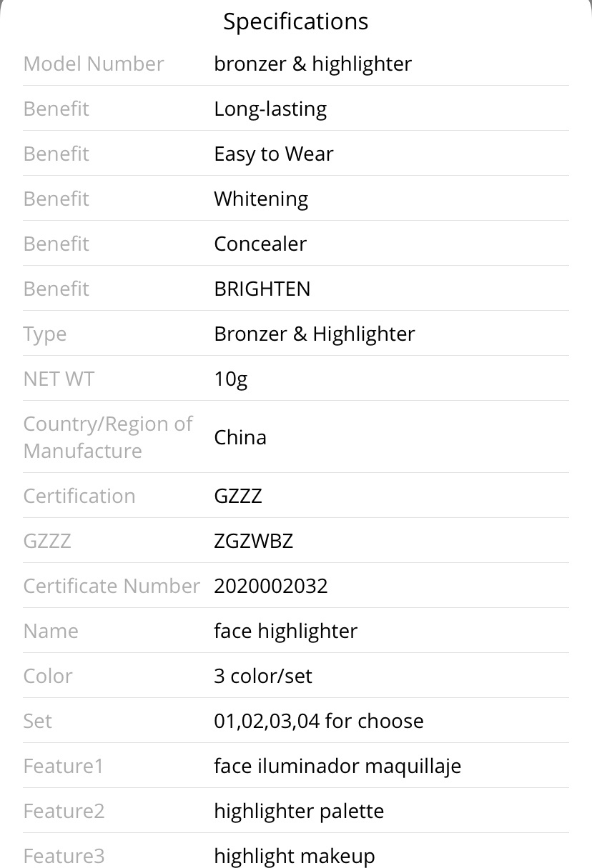Tap the Long-lasting benefit row
The image size is (592, 868).
point(296,109)
